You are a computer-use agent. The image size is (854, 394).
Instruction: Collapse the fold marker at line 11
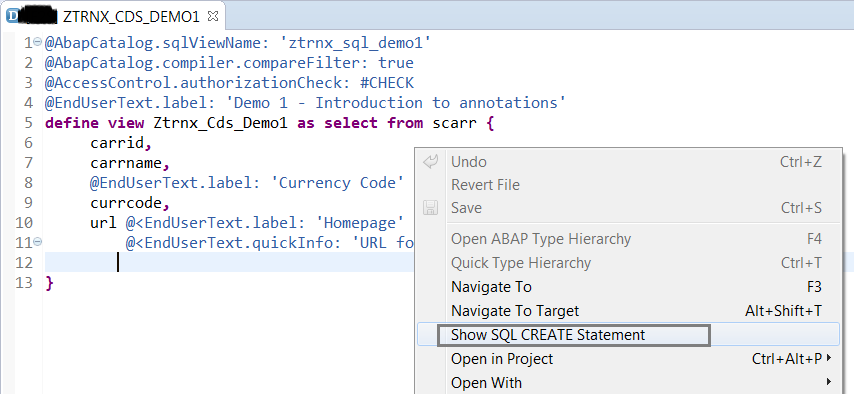point(37,241)
